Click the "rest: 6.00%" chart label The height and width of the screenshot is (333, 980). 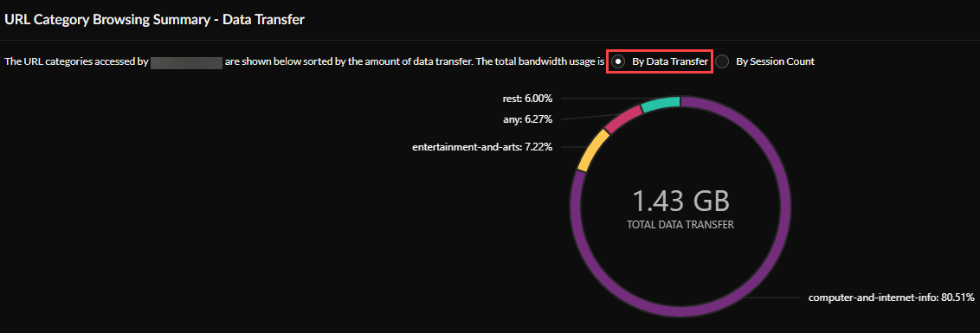coord(527,98)
